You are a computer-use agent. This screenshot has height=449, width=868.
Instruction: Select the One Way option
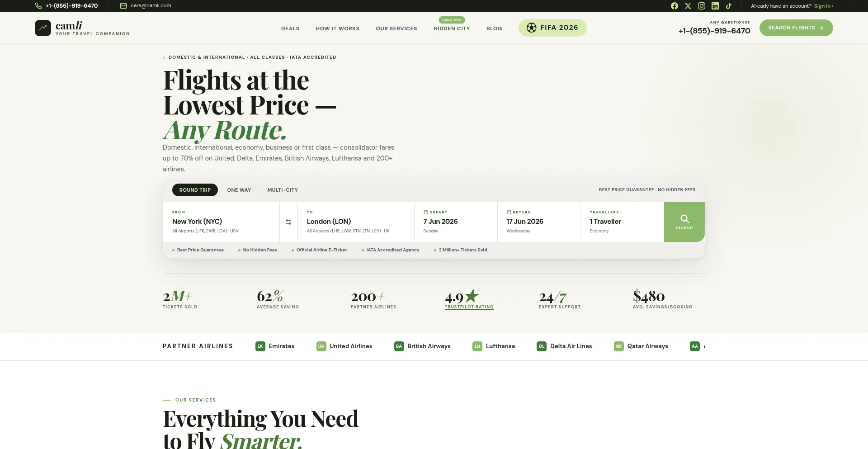click(x=239, y=190)
